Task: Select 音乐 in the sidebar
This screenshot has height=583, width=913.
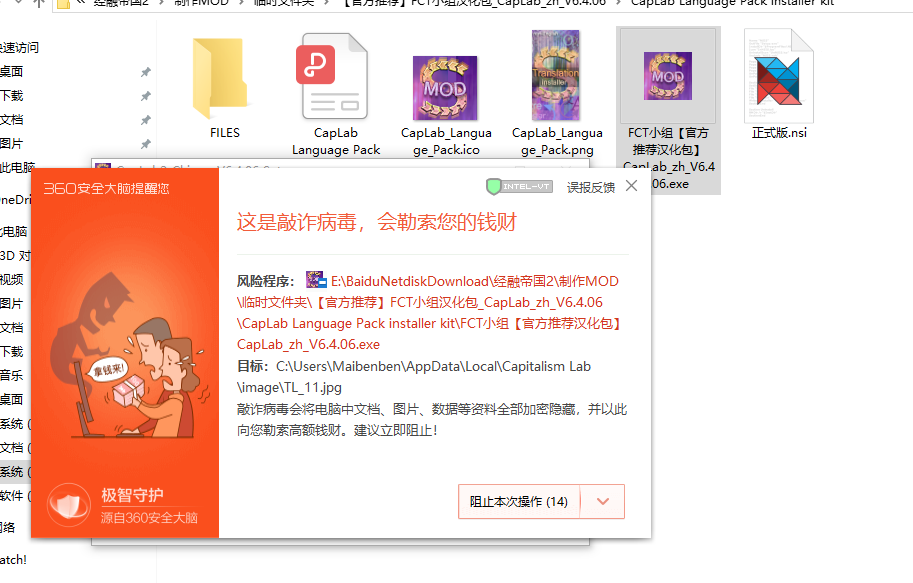Action: pos(12,376)
